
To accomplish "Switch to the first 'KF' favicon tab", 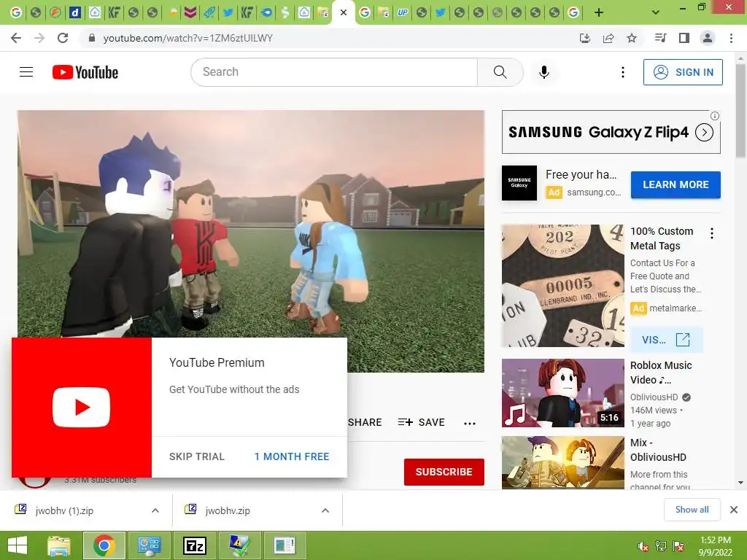I will [x=114, y=12].
